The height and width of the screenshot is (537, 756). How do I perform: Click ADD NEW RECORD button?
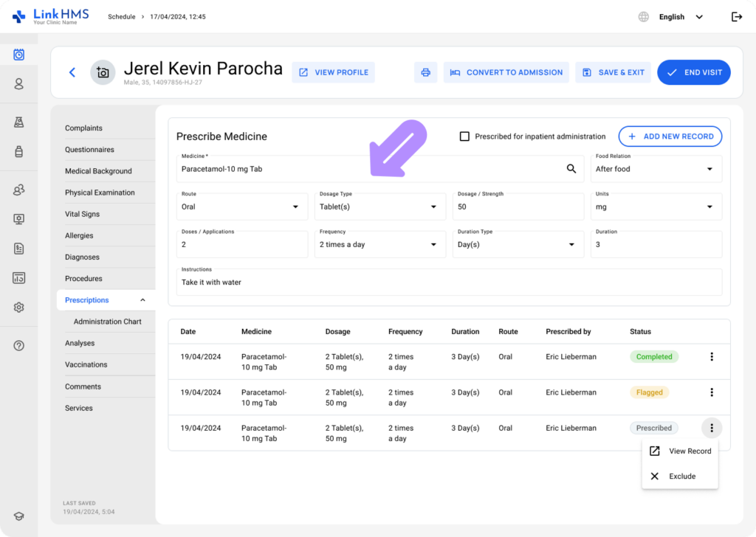[x=670, y=136]
